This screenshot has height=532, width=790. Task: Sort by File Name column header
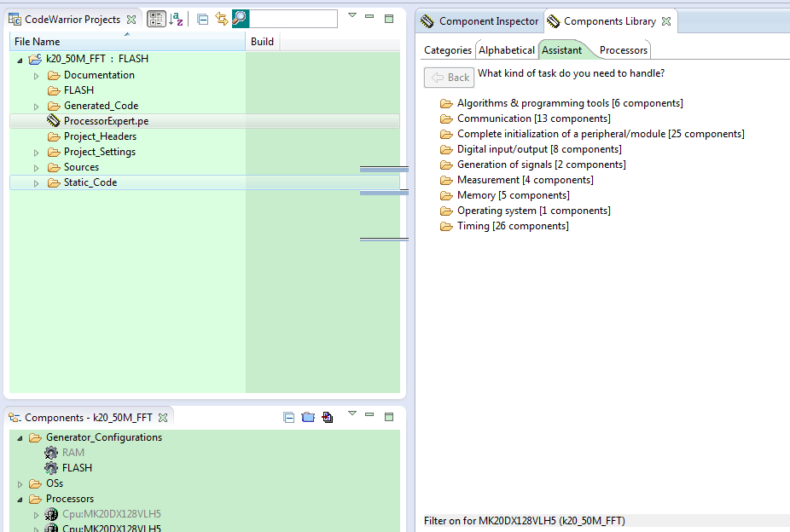[x=127, y=42]
